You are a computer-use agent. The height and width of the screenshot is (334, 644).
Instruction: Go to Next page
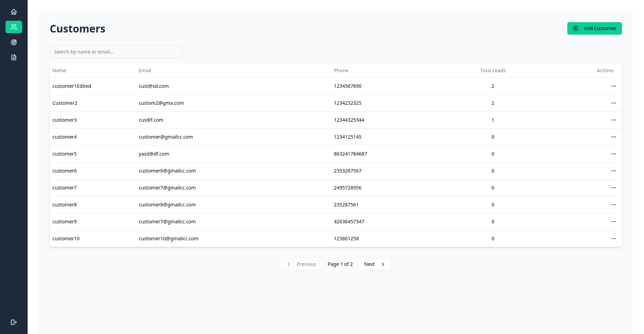(x=375, y=264)
